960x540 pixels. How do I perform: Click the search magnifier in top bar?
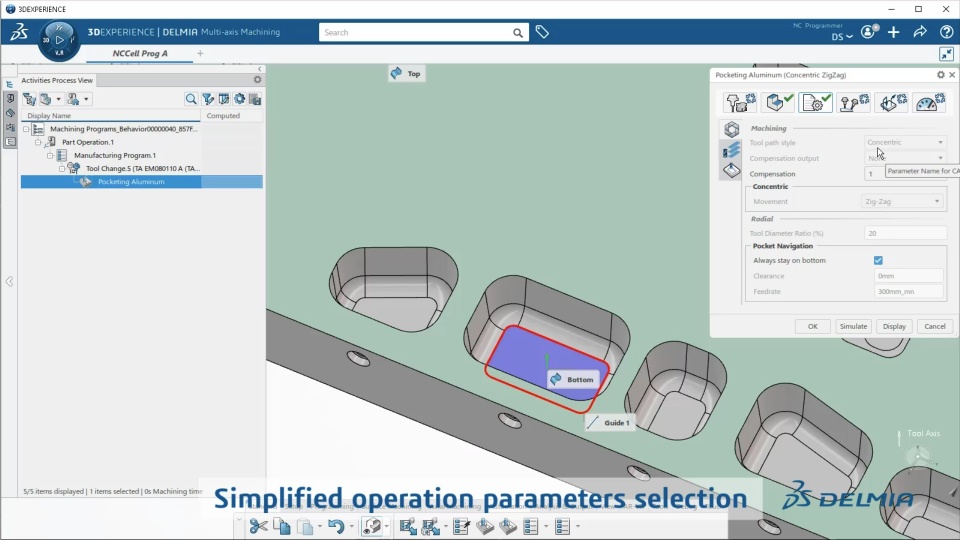point(517,32)
